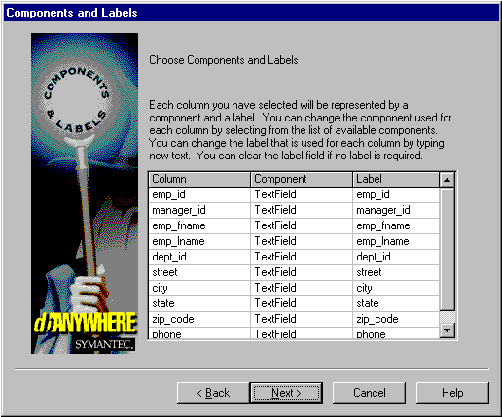
Task: Select the state column row
Action: (199, 303)
